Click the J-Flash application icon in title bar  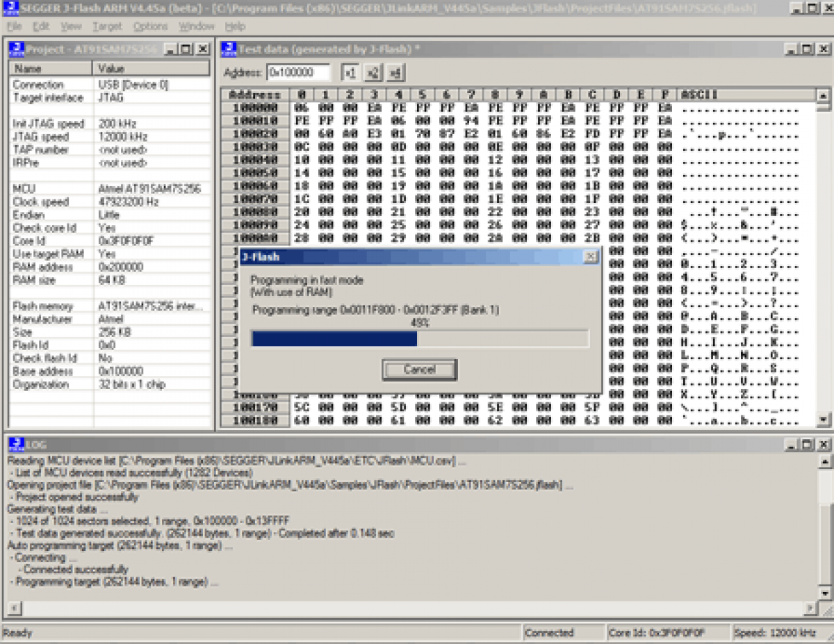10,8
